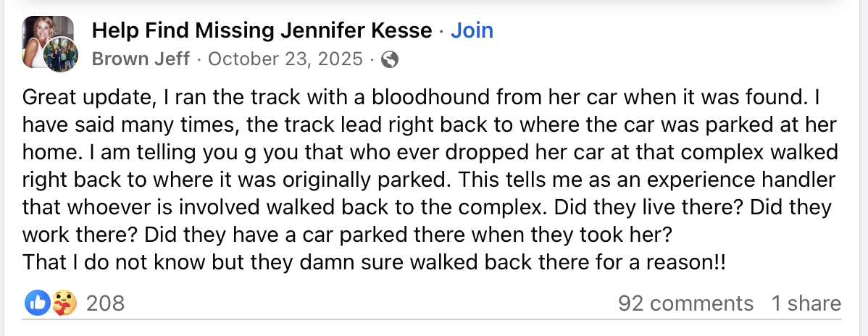View the 1 share details
Viewport: 868px width, 336px height.
(806, 303)
